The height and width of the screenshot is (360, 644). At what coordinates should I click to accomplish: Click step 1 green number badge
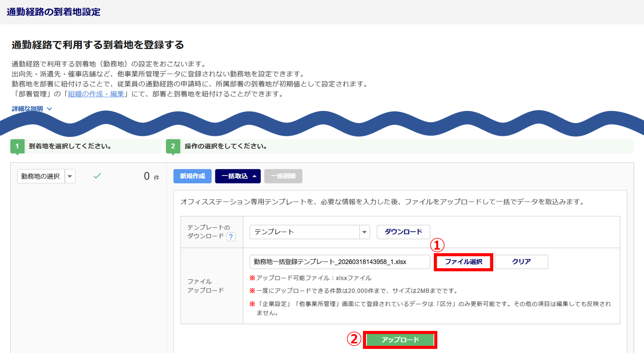tap(17, 146)
